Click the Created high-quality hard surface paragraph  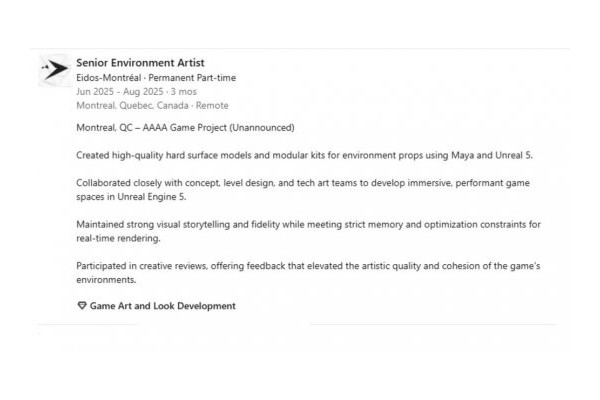click(x=304, y=155)
